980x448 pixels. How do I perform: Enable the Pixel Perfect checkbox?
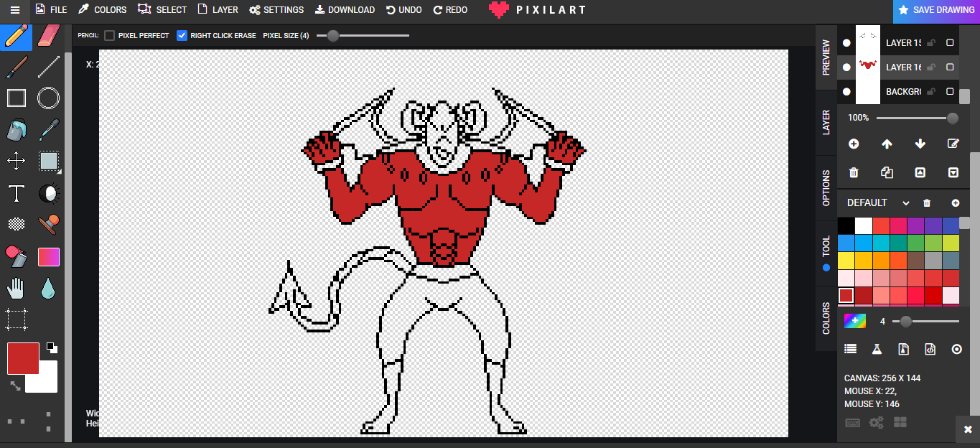pos(110,35)
